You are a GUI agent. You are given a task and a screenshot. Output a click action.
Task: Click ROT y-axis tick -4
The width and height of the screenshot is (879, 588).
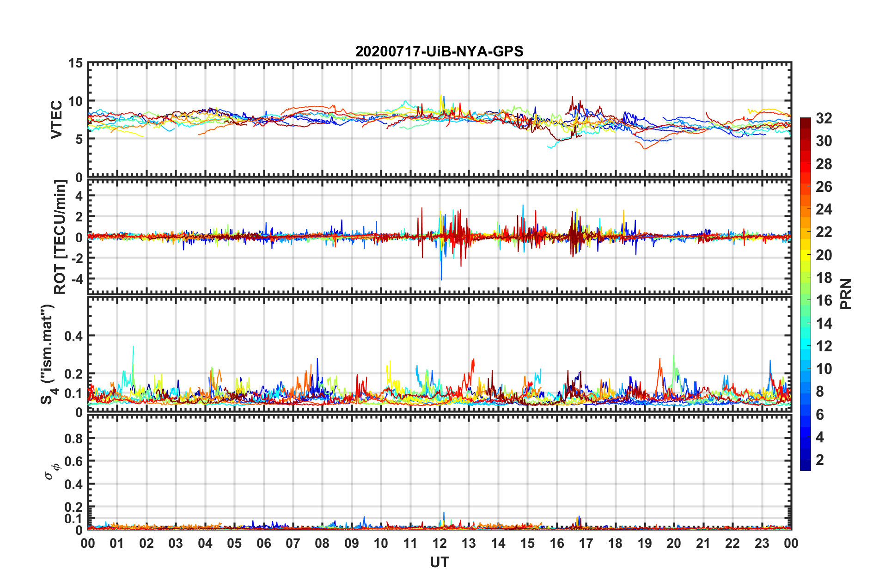[x=78, y=279]
